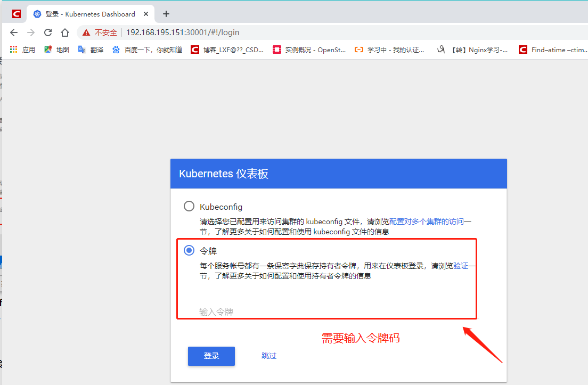
Task: Open a new browser tab
Action: 166,14
